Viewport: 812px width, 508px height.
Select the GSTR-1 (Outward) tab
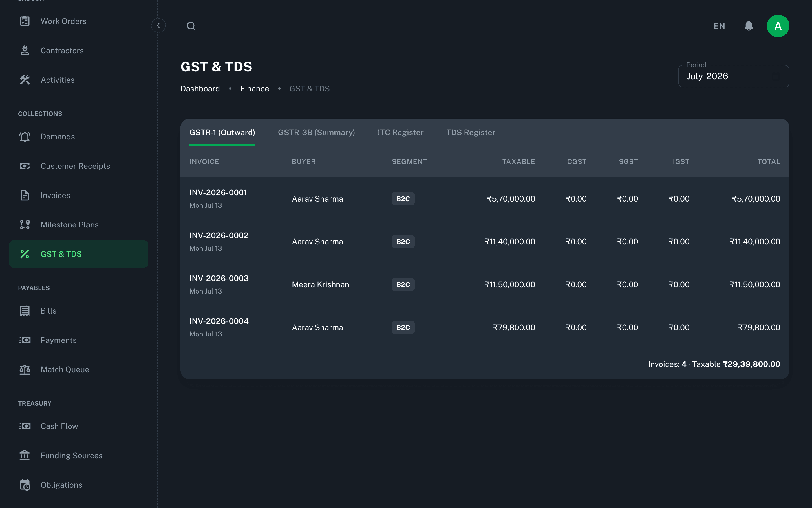click(222, 132)
